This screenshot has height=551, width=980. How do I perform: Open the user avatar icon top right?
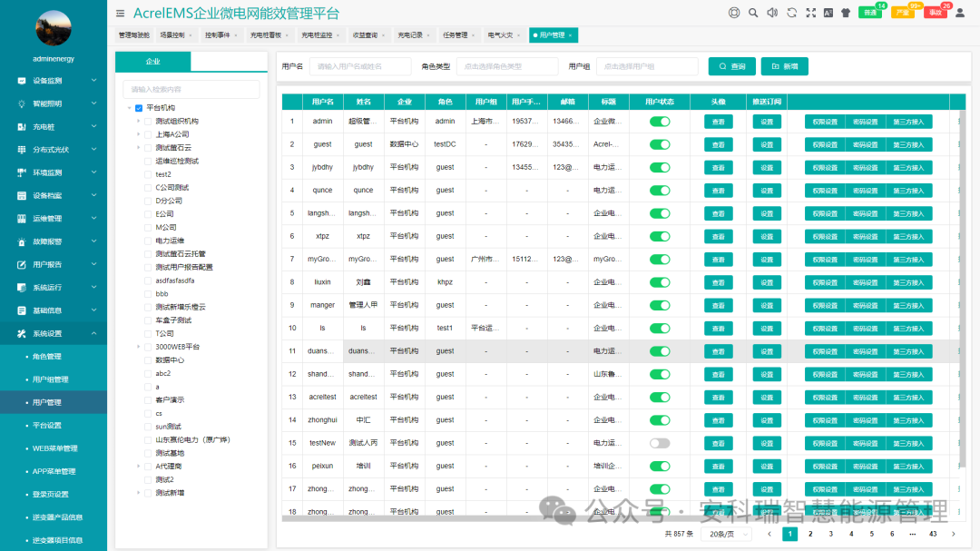point(960,13)
